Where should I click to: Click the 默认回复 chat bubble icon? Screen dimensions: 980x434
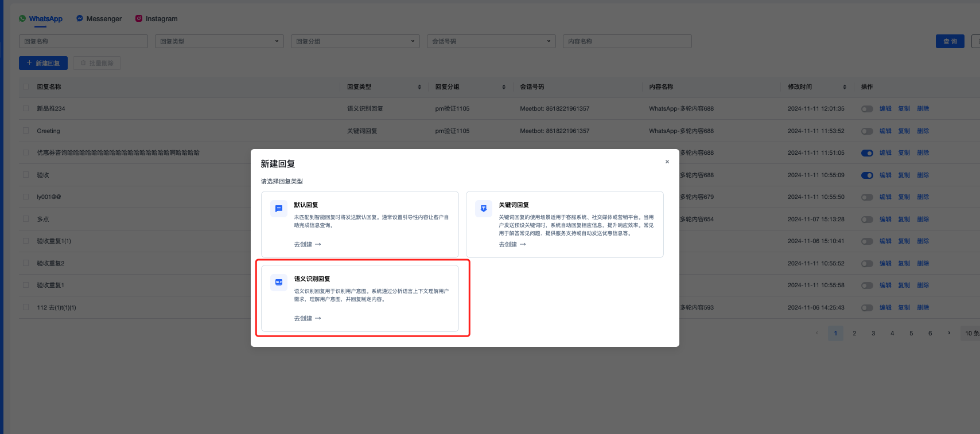click(279, 209)
